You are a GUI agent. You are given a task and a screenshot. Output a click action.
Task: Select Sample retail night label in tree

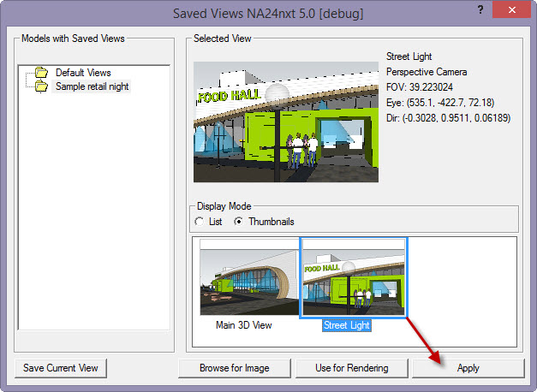click(x=92, y=86)
